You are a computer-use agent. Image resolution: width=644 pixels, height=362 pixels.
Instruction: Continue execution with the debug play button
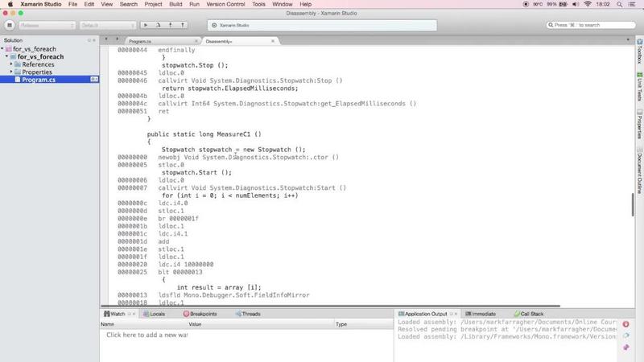tap(146, 25)
